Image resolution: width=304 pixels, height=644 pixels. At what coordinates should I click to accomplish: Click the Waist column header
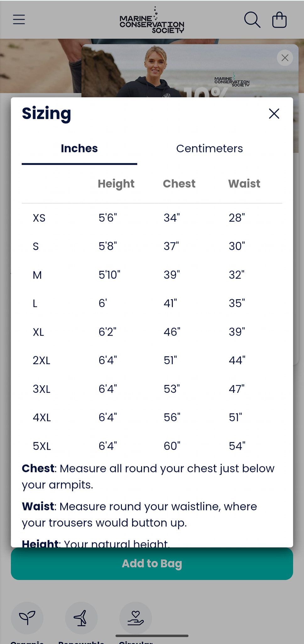point(244,184)
